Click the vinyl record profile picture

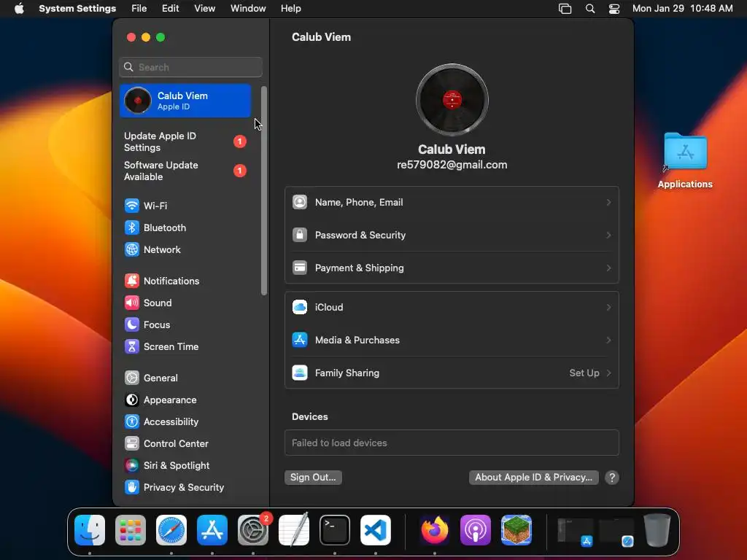point(452,100)
